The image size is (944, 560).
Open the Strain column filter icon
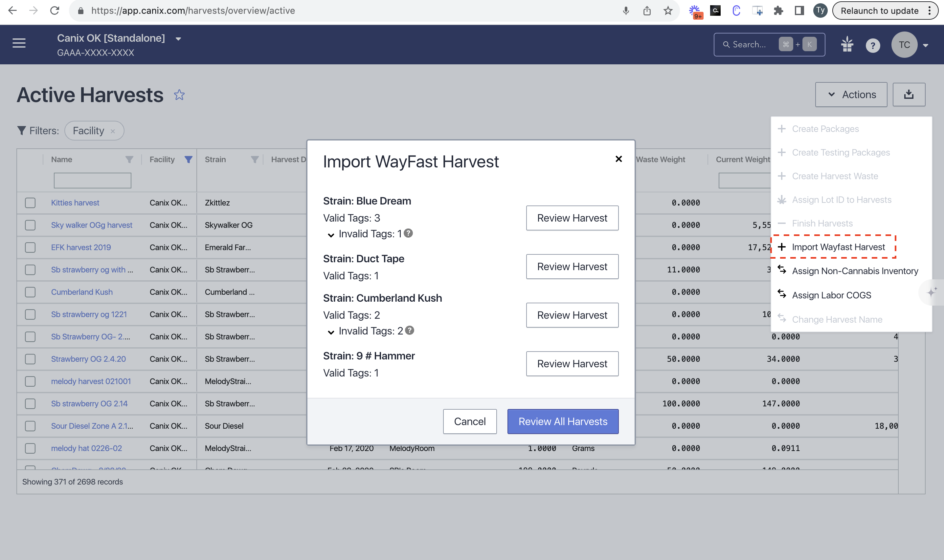point(255,160)
